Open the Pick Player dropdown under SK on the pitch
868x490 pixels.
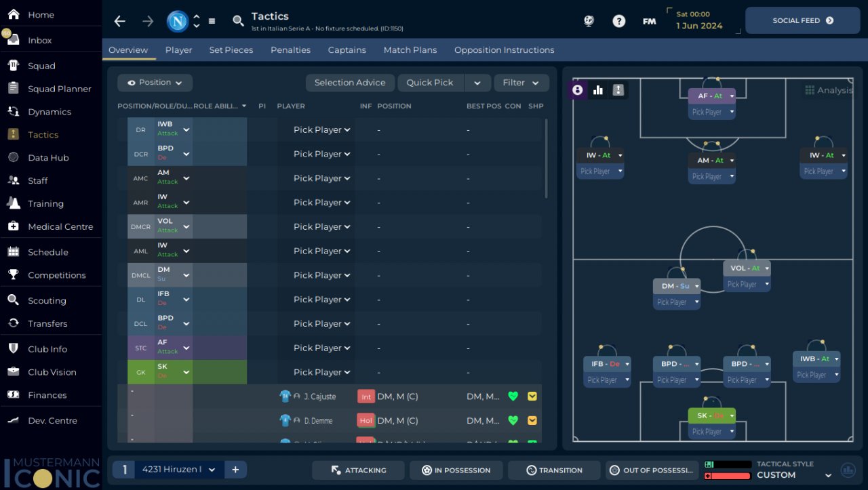712,432
